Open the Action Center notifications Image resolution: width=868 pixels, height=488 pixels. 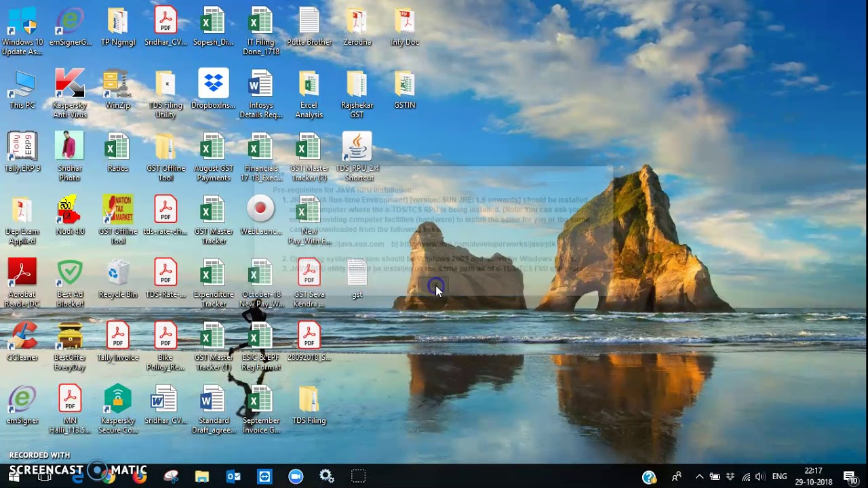(x=850, y=476)
